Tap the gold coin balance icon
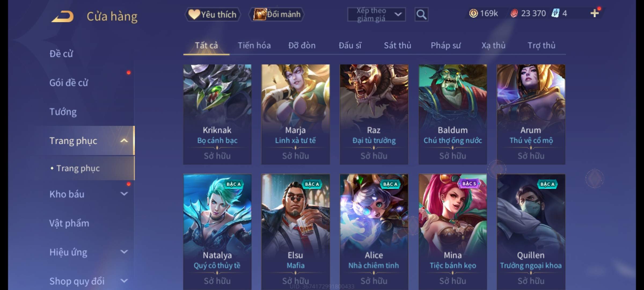Viewport: 644px width, 290px height. (x=473, y=13)
